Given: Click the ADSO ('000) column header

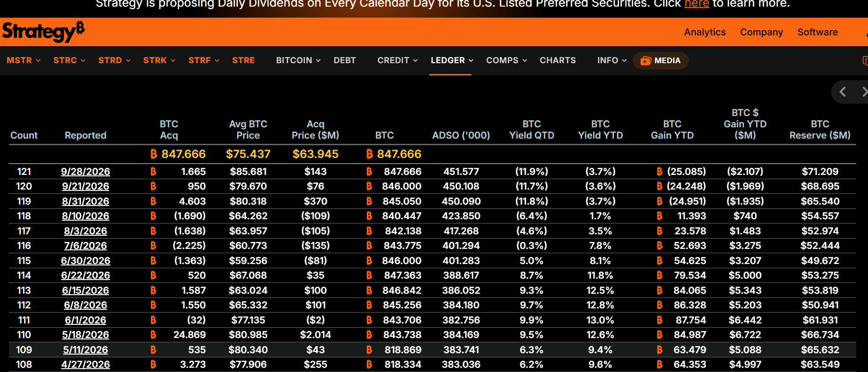Looking at the screenshot, I should [461, 135].
